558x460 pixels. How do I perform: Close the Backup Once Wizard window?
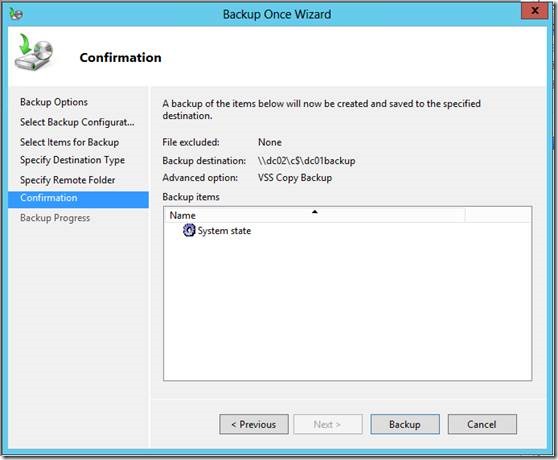(534, 11)
